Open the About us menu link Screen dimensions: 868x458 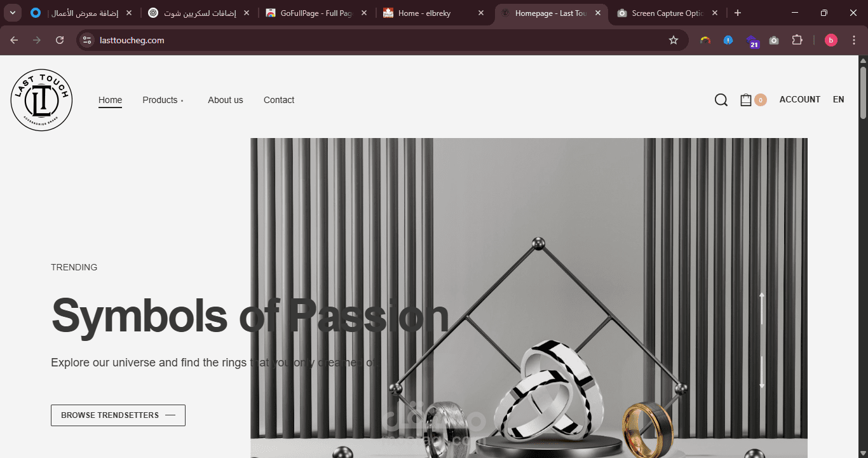[x=226, y=100]
